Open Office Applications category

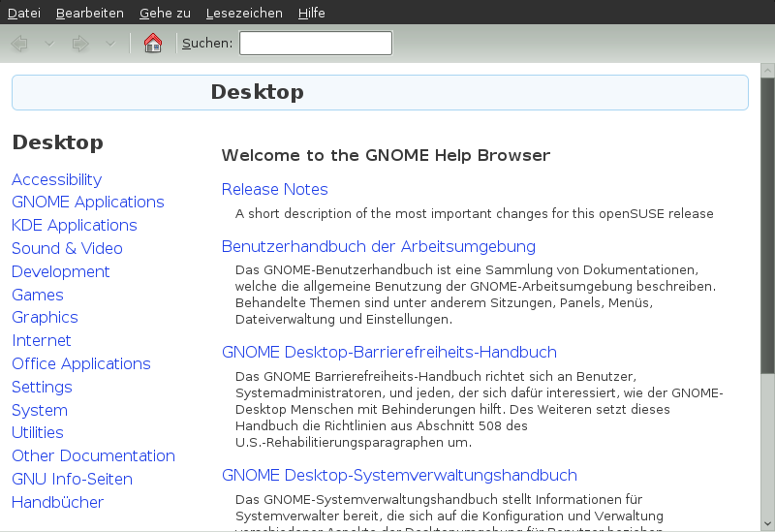click(81, 363)
